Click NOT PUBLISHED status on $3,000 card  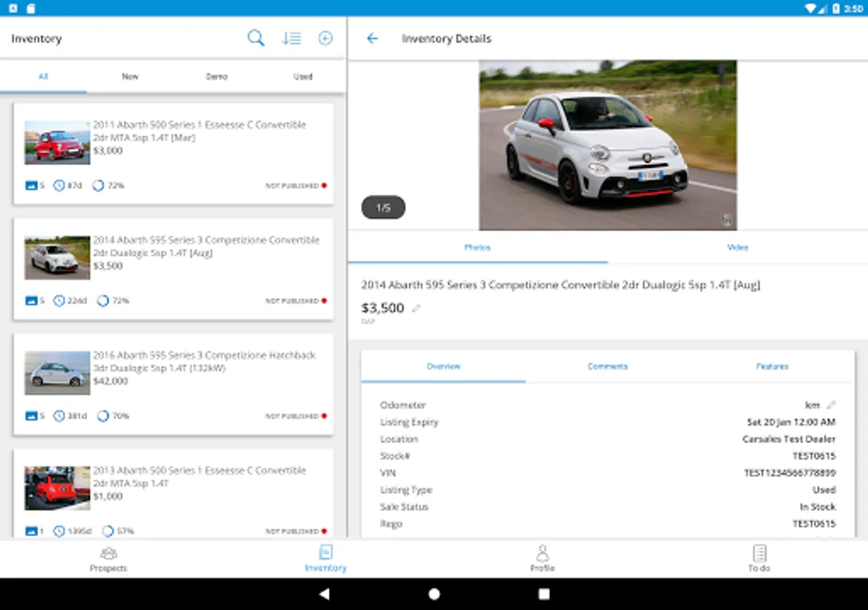tap(296, 186)
